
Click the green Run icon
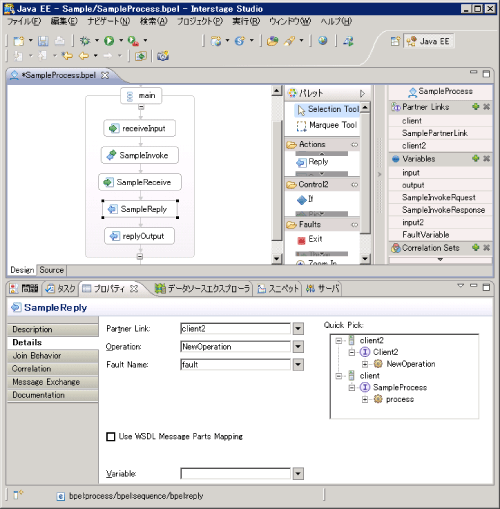[x=109, y=41]
